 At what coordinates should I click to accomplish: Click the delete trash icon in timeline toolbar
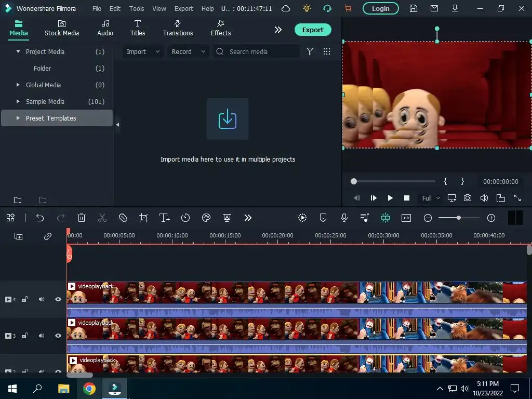(82, 218)
